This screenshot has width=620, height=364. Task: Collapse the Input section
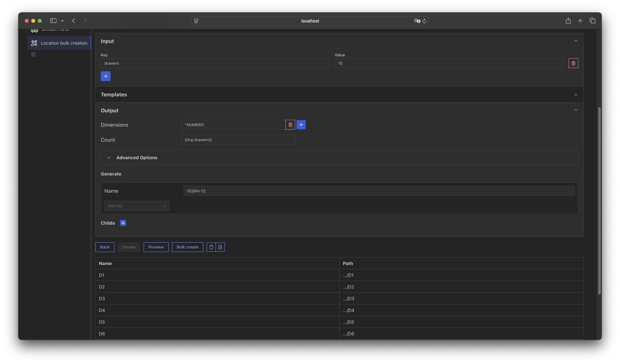575,41
